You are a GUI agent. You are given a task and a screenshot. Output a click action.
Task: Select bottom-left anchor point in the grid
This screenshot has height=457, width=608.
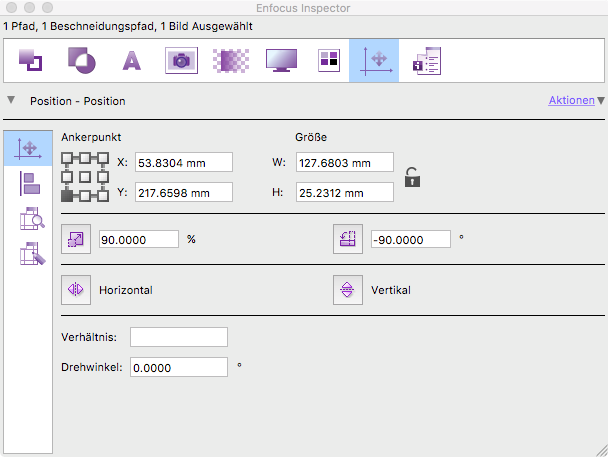[68, 195]
